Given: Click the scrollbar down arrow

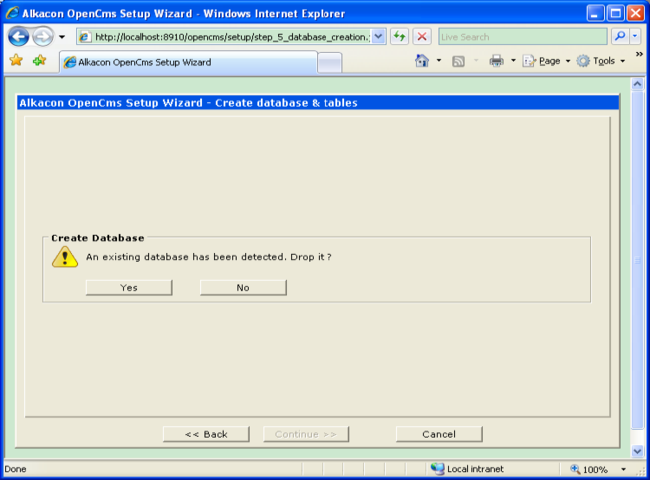Looking at the screenshot, I should click(637, 451).
